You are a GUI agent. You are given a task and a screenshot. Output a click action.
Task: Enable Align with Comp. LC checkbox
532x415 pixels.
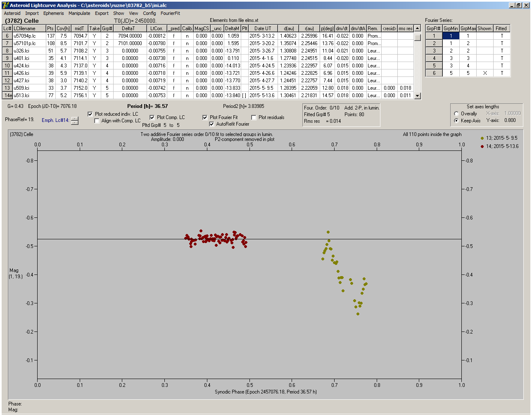coord(97,121)
